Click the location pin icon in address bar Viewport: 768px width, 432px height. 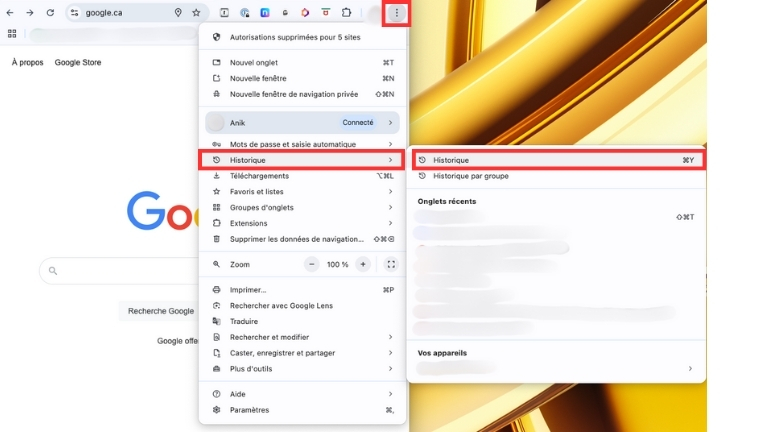(x=178, y=13)
